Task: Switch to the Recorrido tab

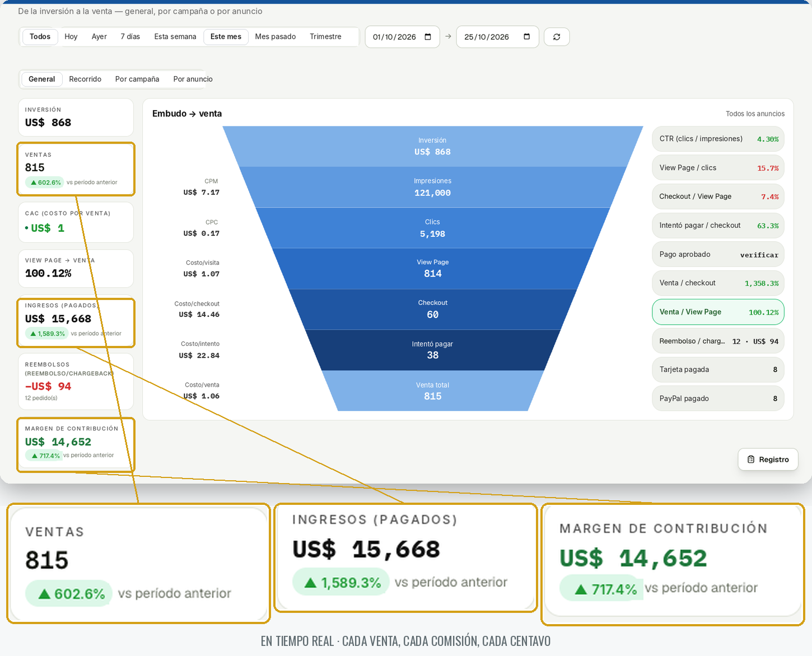Action: click(x=85, y=79)
